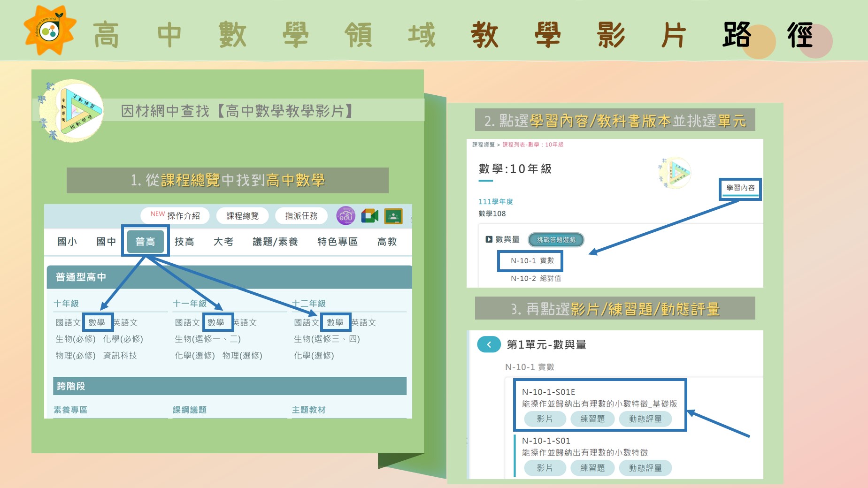868x488 pixels.
Task: Open 化學(選修) under 十一年級
Action: (x=195, y=356)
